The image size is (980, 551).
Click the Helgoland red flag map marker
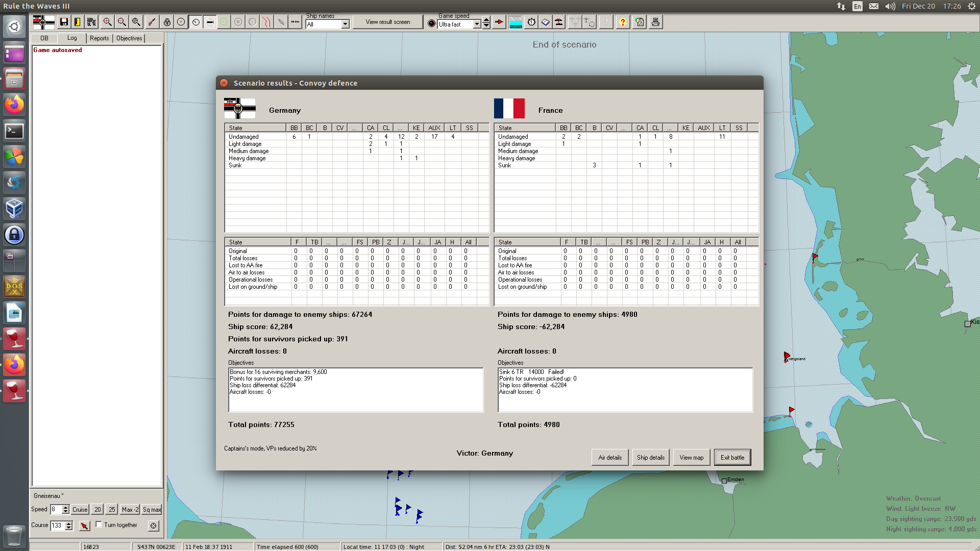coord(787,357)
